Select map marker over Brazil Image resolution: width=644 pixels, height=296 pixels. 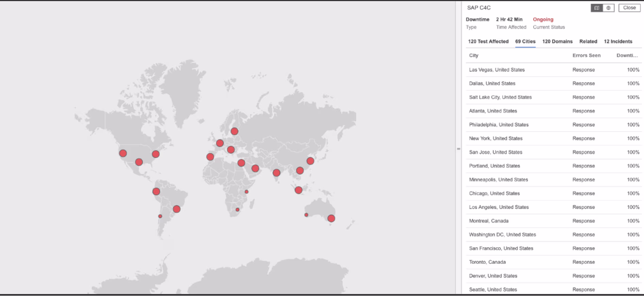[x=176, y=209]
